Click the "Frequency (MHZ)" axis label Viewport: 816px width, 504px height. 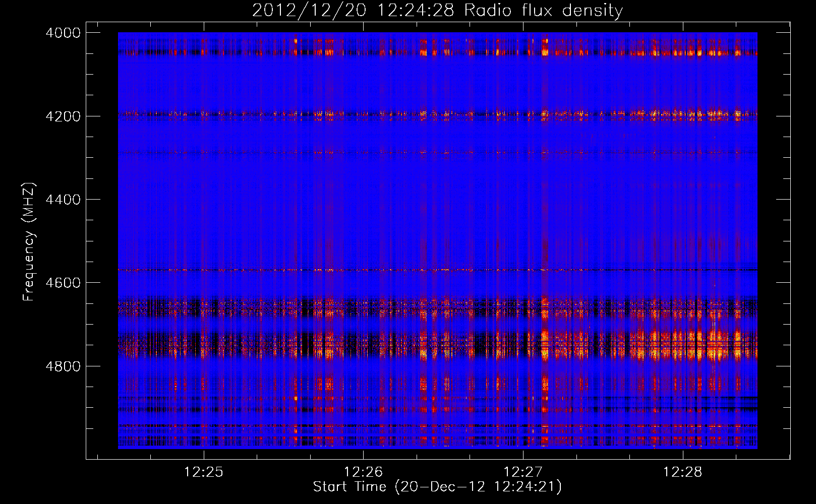(29, 242)
